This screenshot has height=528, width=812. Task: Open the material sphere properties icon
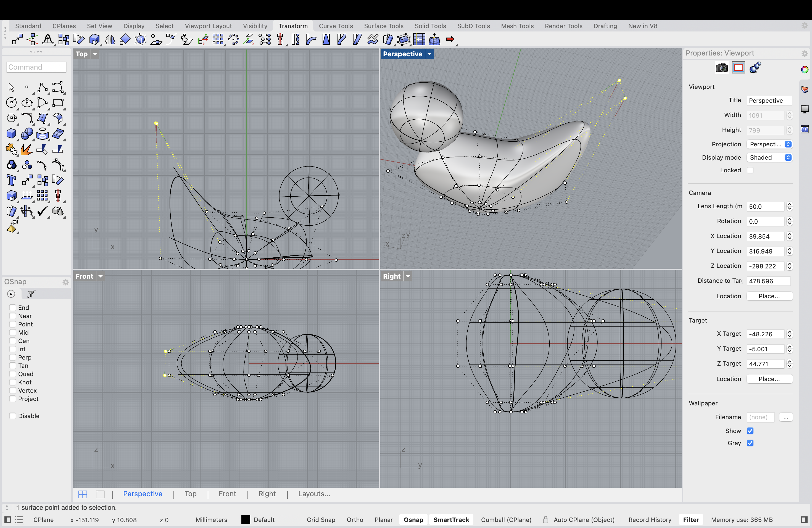(755, 68)
